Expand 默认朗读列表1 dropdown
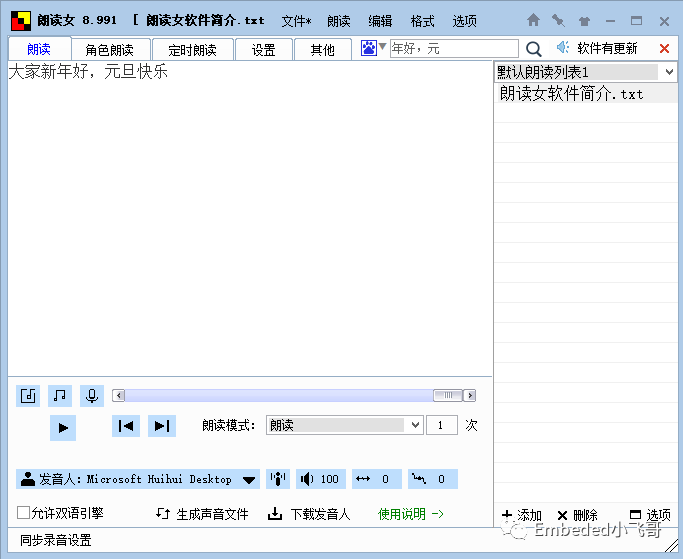Screen dimensions: 683x559 pos(669,72)
